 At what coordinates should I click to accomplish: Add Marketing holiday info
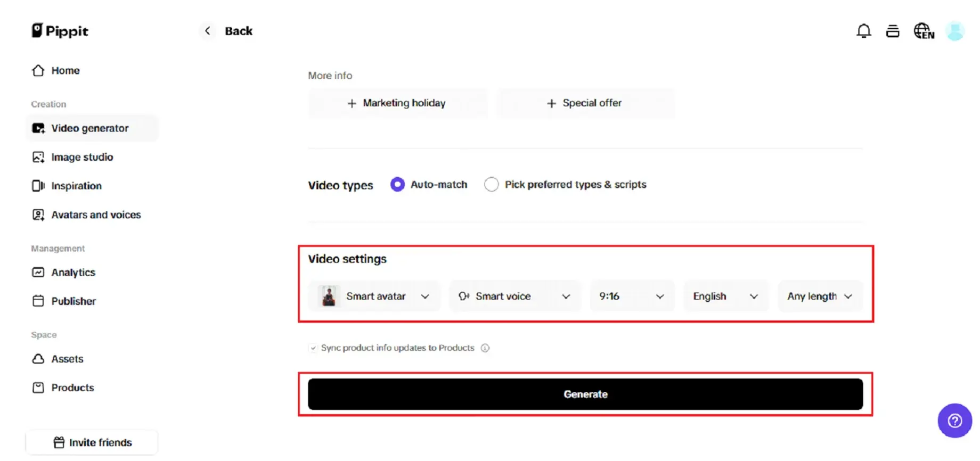(x=397, y=103)
